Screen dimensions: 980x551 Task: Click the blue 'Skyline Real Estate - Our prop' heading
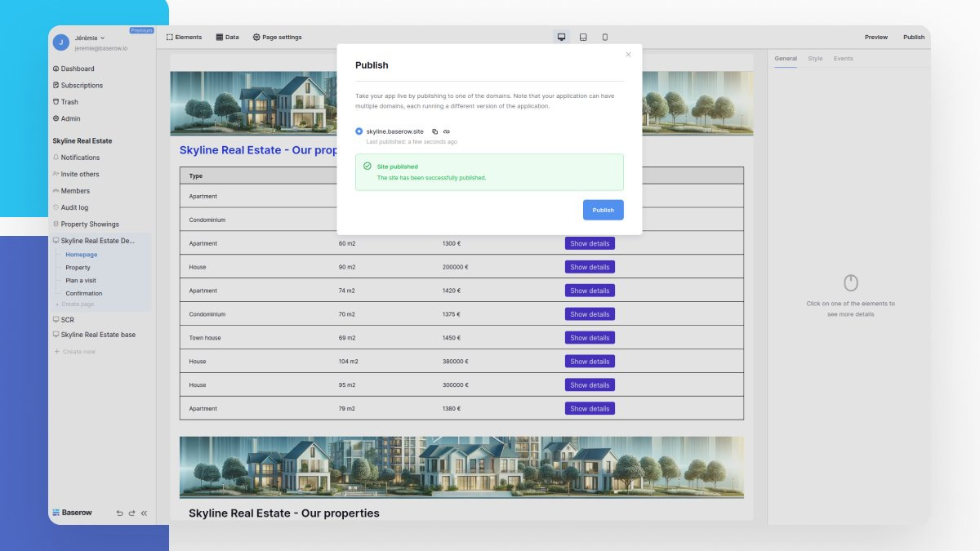pos(258,151)
